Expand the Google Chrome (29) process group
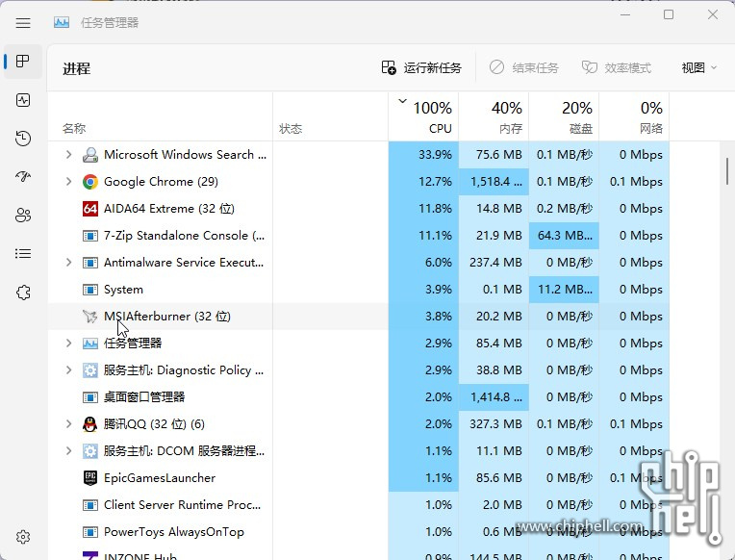 coord(68,182)
